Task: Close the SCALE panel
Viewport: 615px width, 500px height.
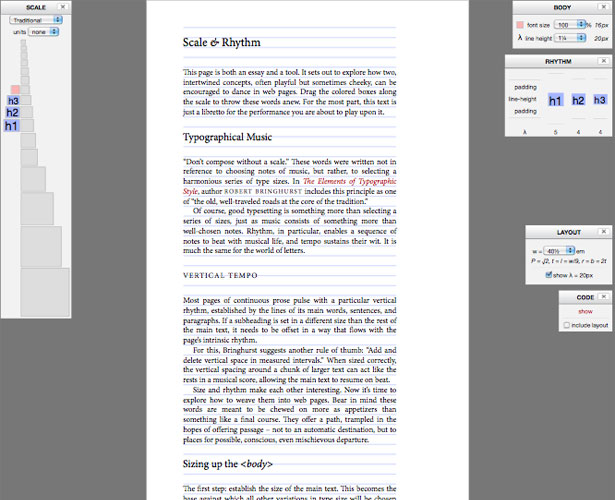Action: [63, 7]
